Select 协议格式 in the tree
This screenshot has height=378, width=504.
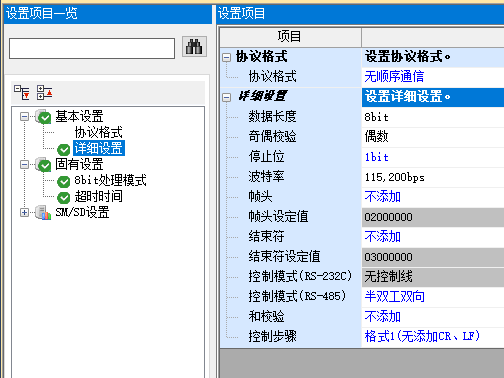pos(98,132)
